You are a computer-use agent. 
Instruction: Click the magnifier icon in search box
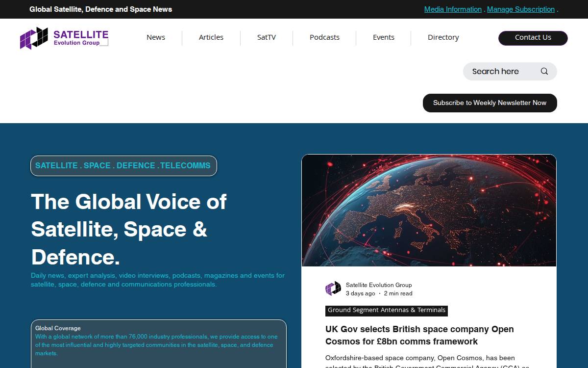(x=544, y=71)
